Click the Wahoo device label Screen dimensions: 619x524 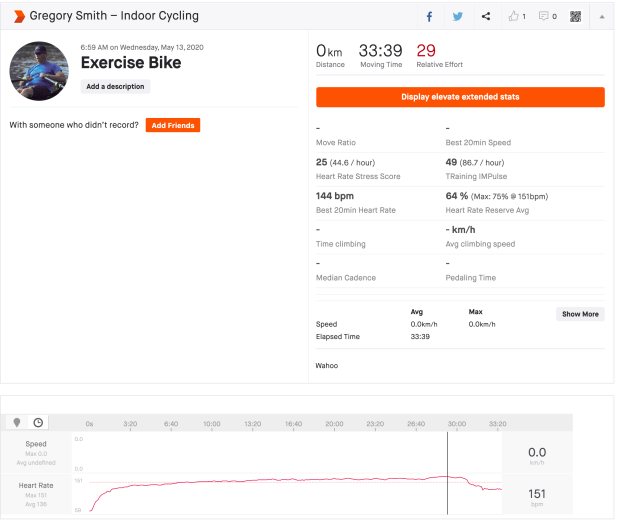327,365
